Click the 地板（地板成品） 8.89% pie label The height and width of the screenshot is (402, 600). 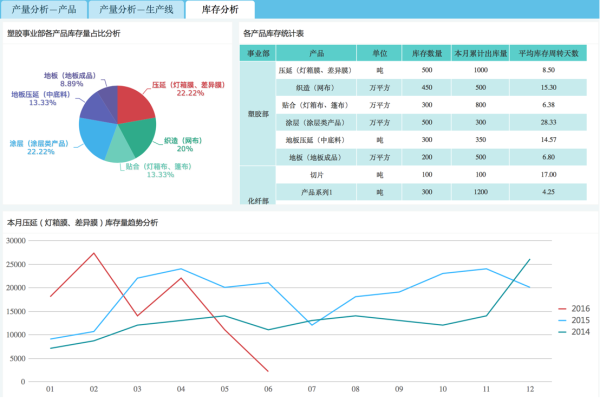coord(70,80)
